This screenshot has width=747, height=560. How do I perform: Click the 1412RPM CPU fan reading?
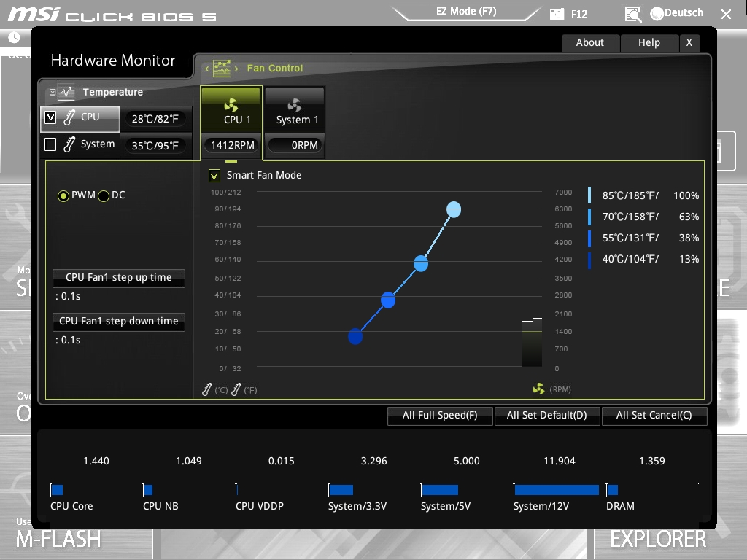tap(232, 145)
